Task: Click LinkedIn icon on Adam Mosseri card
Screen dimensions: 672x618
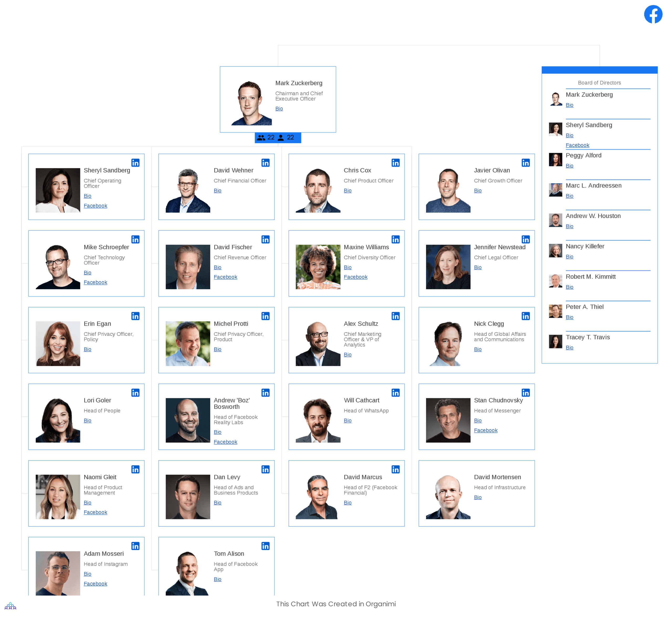Action: tap(135, 545)
